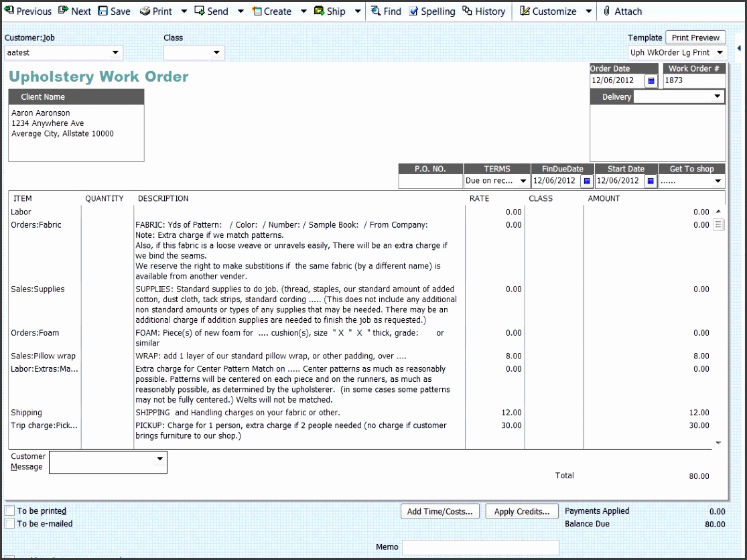Open the Template selection dropdown
747x560 pixels.
click(720, 52)
